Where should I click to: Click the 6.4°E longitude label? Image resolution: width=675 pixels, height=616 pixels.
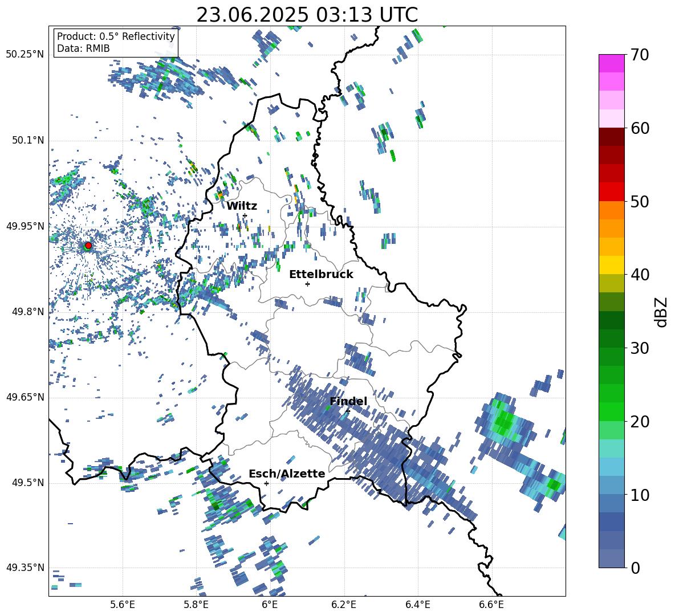click(417, 605)
